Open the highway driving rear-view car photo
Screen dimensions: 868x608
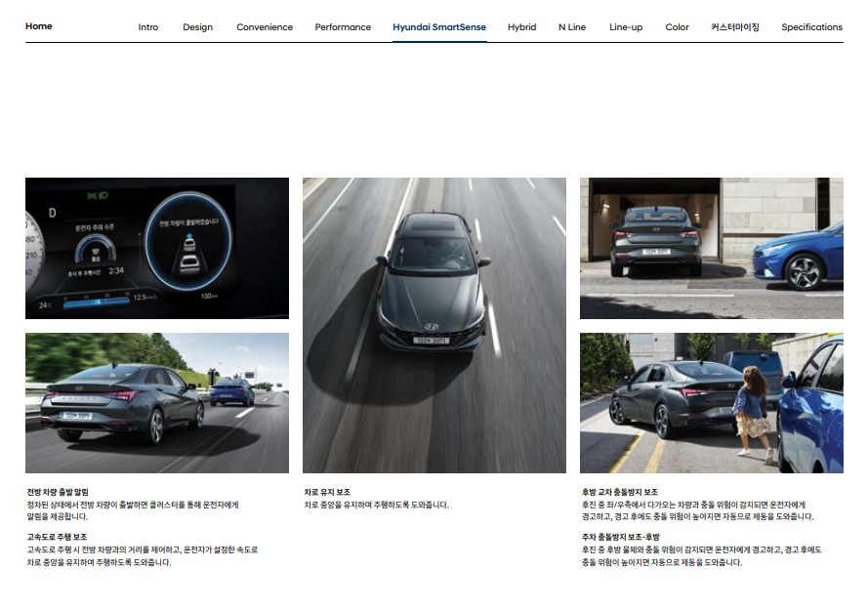pos(157,403)
